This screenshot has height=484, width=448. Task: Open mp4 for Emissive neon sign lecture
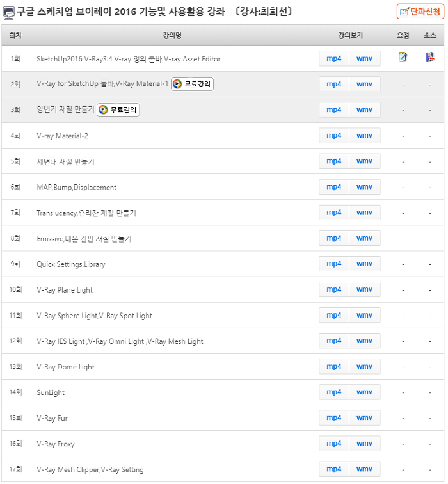pyautogui.click(x=334, y=238)
